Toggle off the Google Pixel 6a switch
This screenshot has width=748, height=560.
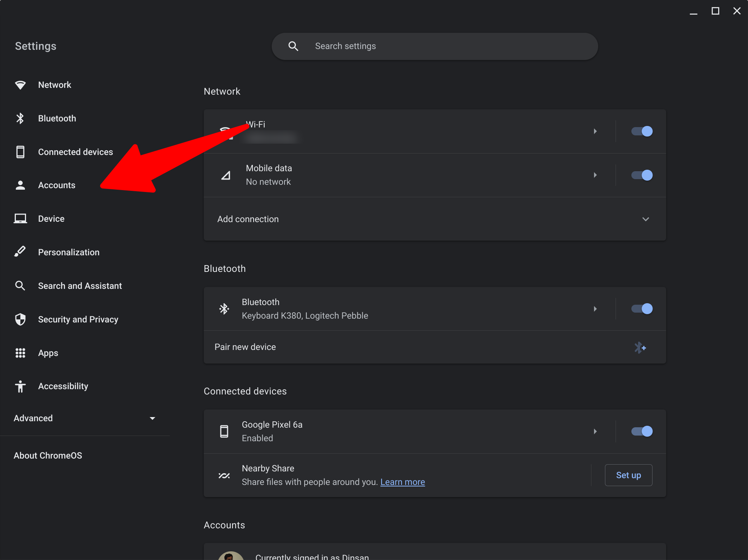pyautogui.click(x=642, y=431)
